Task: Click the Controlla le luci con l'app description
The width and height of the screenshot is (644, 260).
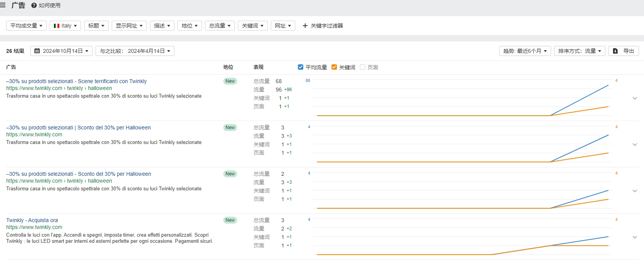Action: 109,238
